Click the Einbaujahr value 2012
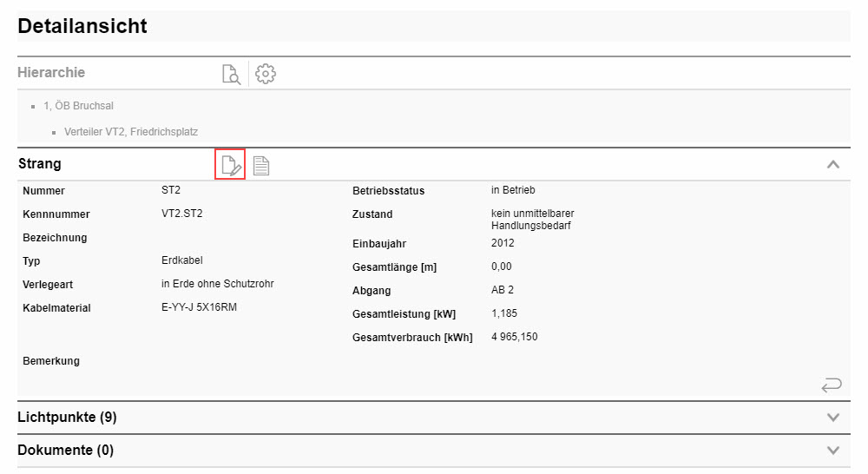The image size is (868, 474). coord(503,243)
